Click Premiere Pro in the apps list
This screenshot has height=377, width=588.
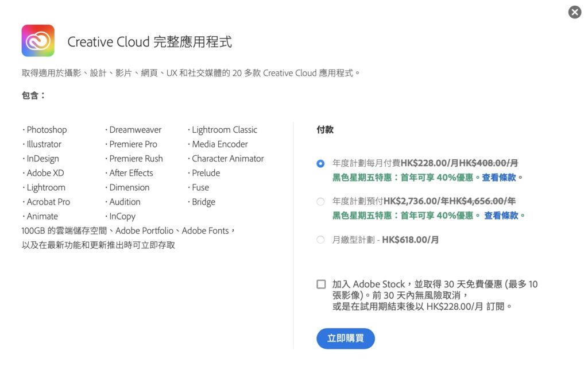(133, 144)
